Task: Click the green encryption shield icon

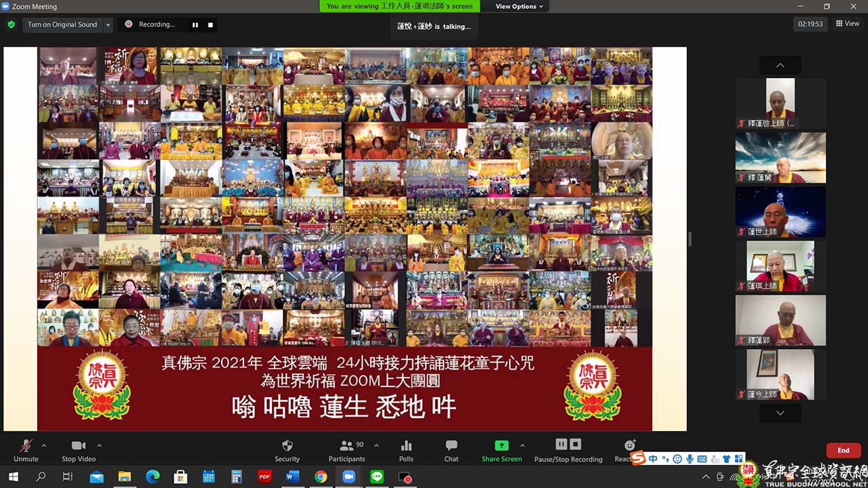Action: pyautogui.click(x=11, y=24)
